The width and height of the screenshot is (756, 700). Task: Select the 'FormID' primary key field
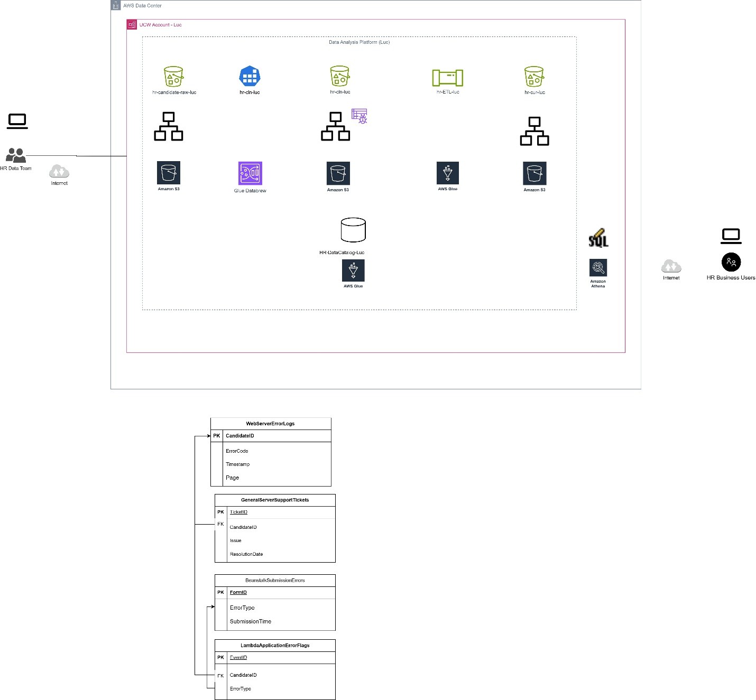[238, 592]
